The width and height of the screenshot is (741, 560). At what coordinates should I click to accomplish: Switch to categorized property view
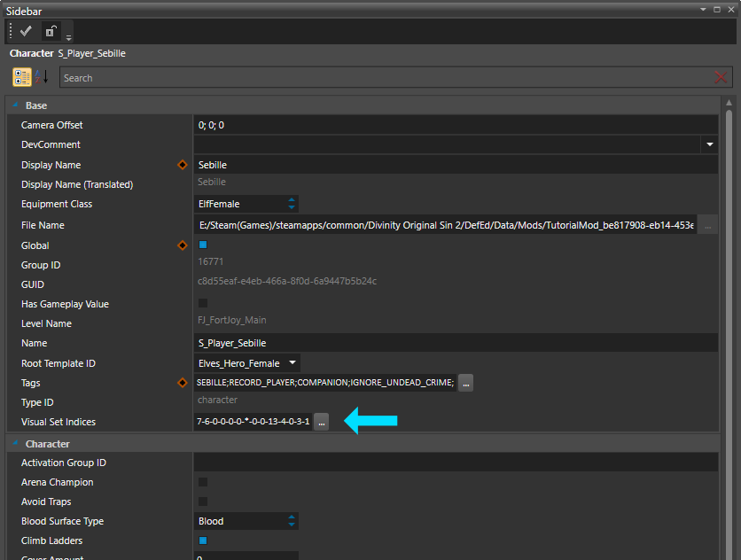click(22, 77)
